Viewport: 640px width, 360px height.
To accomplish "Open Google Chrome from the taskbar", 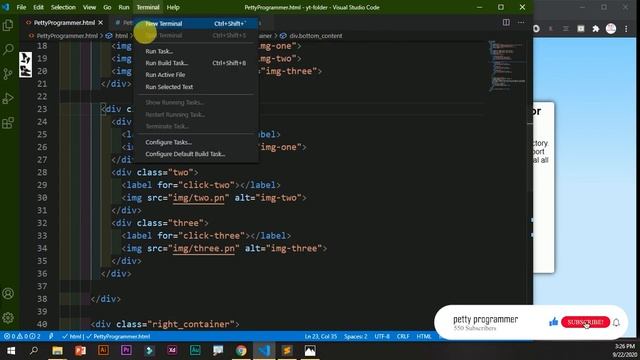I will pyautogui.click(x=241, y=351).
